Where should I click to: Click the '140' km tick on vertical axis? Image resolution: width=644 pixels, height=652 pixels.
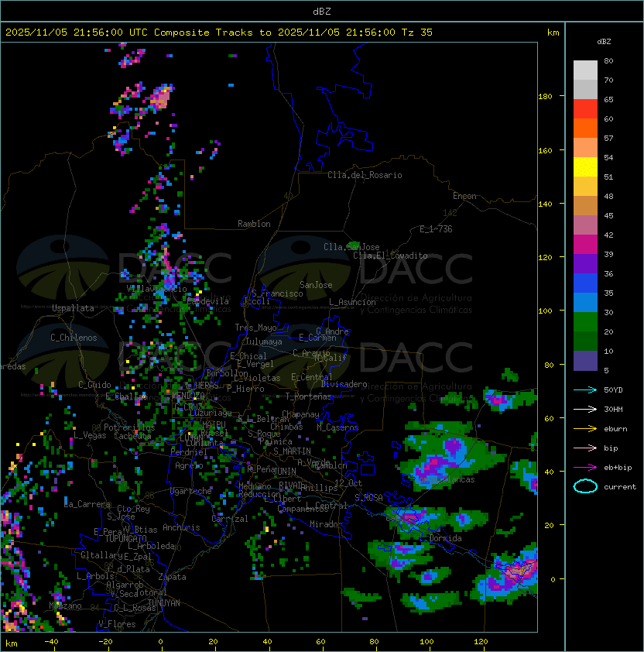(545, 204)
